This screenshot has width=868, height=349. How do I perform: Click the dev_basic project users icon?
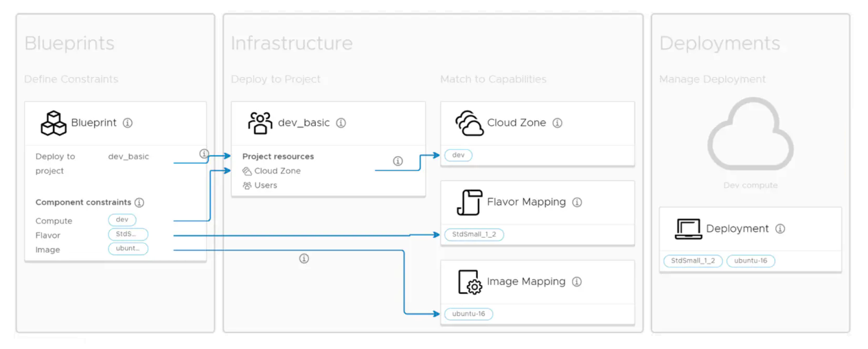[x=260, y=123]
